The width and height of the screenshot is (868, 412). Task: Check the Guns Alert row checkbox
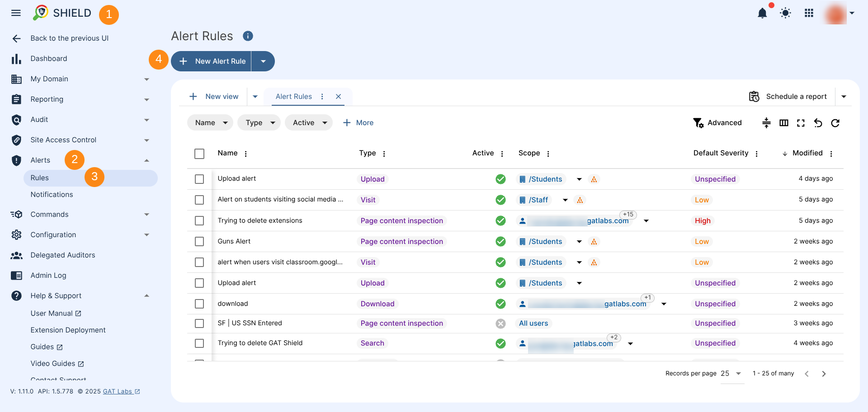pos(199,241)
